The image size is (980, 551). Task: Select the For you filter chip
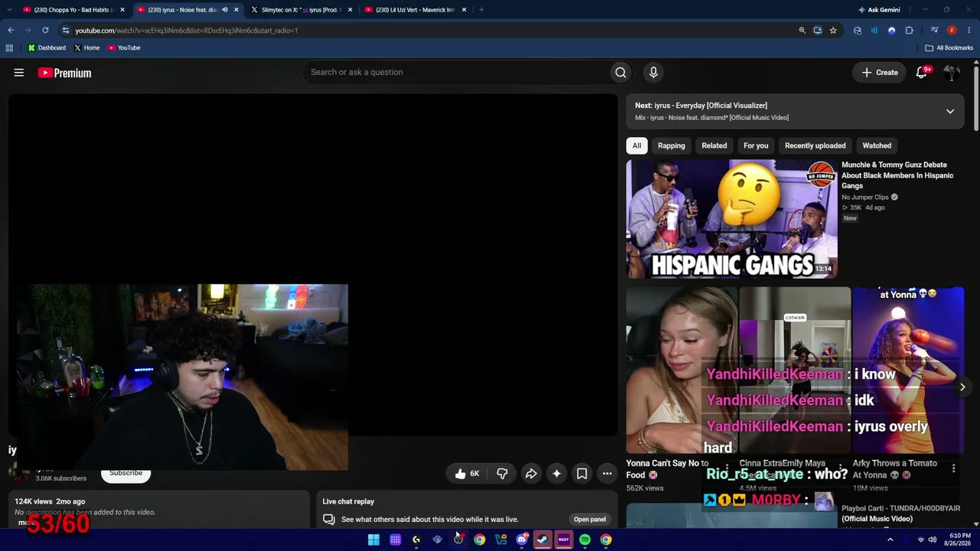[x=756, y=145]
